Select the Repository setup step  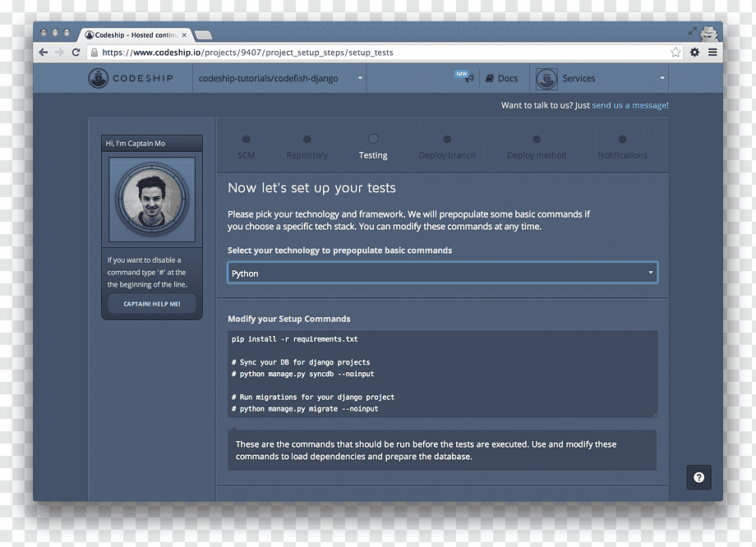point(307,140)
